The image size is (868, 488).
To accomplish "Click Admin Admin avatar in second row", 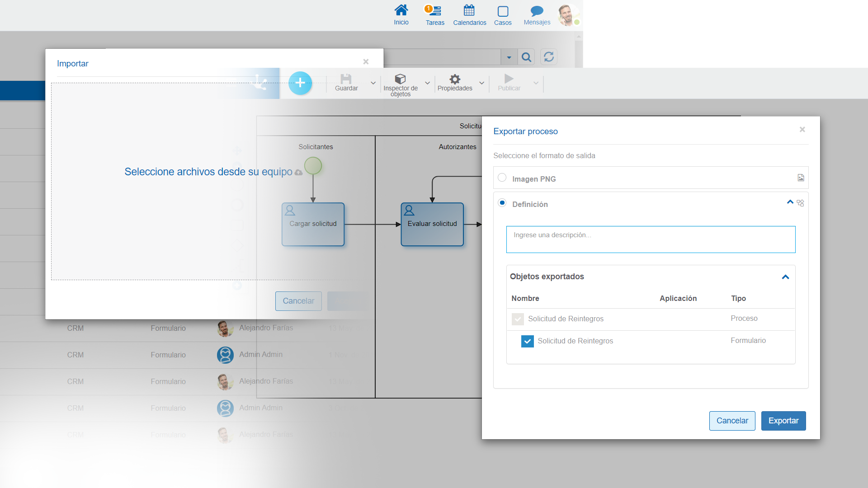I will click(x=225, y=355).
